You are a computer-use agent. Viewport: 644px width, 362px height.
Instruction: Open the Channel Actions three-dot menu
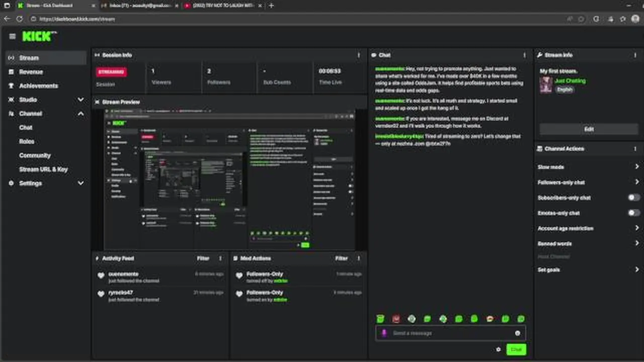tap(635, 149)
